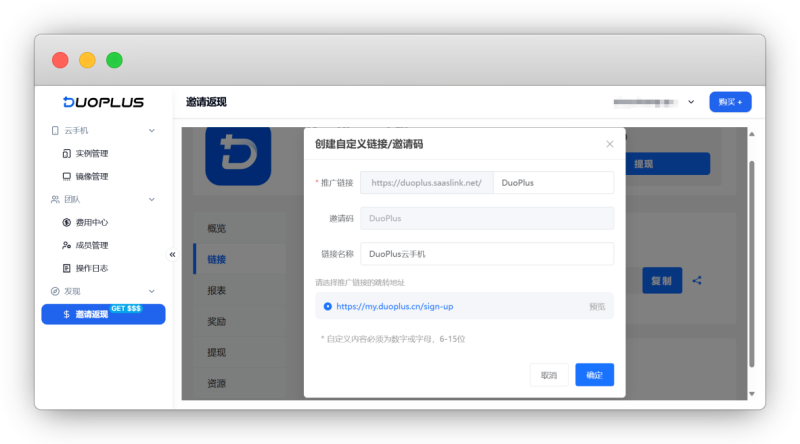Click the 邀请码 input field
The image size is (800, 444).
pyautogui.click(x=487, y=218)
